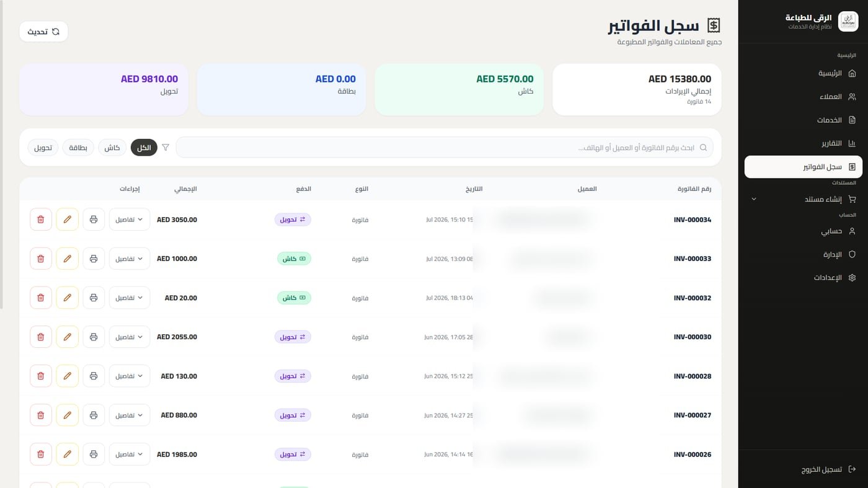Click the تحديث refresh button

(x=43, y=32)
